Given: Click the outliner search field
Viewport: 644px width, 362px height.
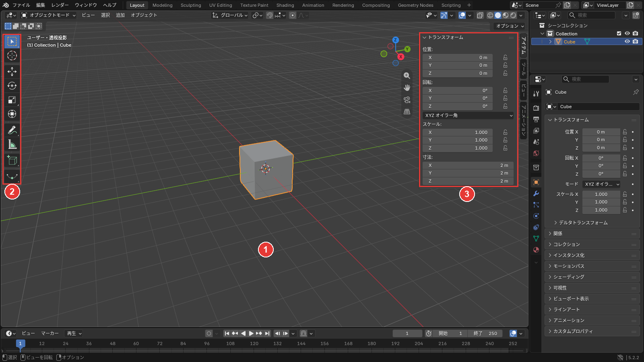Looking at the screenshot, I should pyautogui.click(x=591, y=15).
